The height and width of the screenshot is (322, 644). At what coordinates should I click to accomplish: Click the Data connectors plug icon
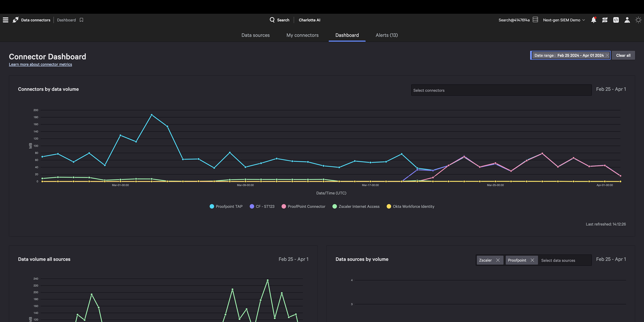16,20
